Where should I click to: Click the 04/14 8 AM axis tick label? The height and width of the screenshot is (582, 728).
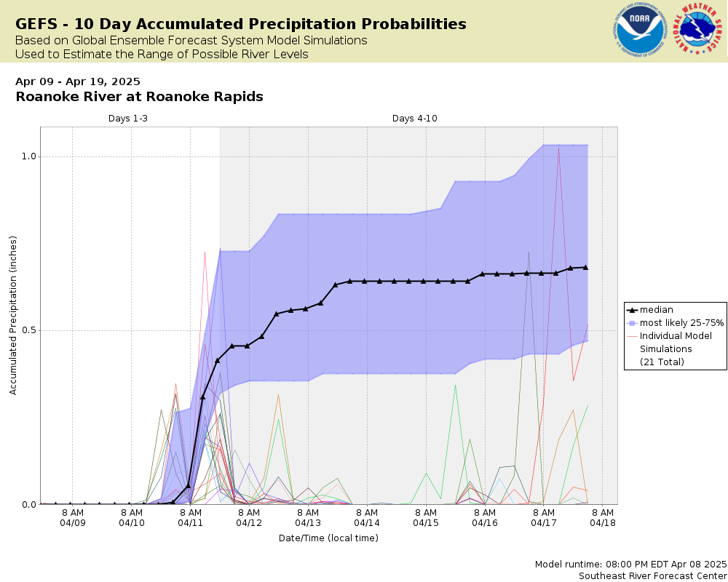tap(367, 518)
